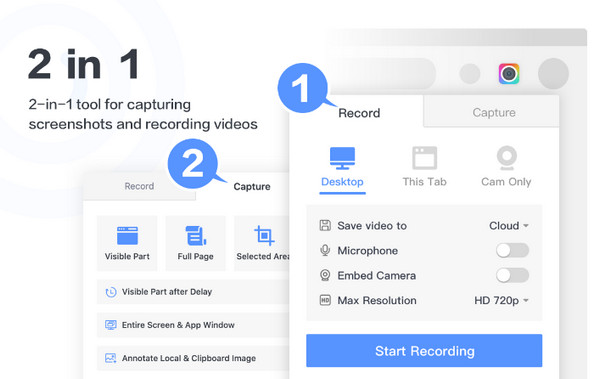
Task: Capture the Full Page screenshot
Action: pos(196,243)
